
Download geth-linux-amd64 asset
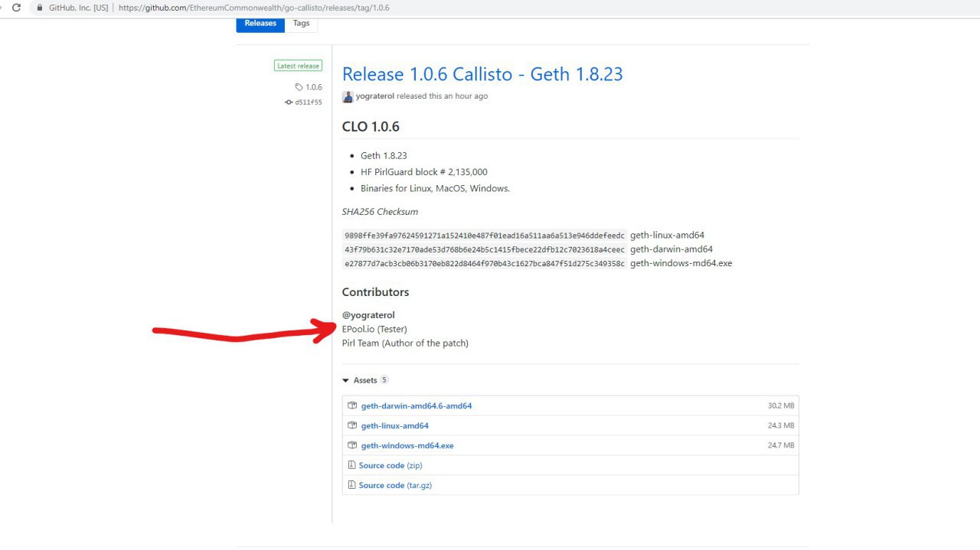click(395, 426)
